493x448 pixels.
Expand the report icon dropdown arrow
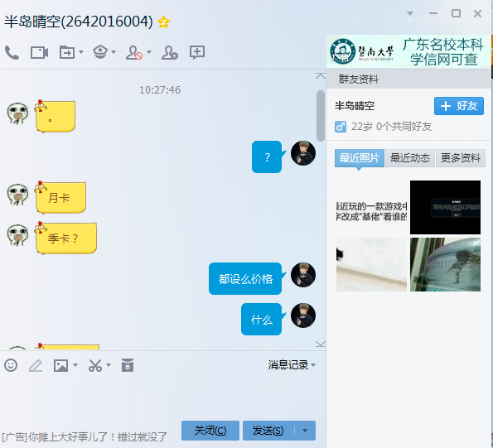(x=114, y=52)
